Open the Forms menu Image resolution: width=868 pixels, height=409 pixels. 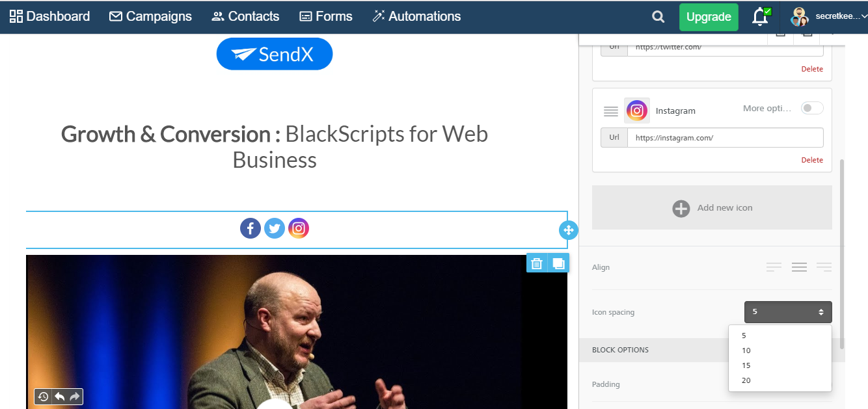[325, 17]
